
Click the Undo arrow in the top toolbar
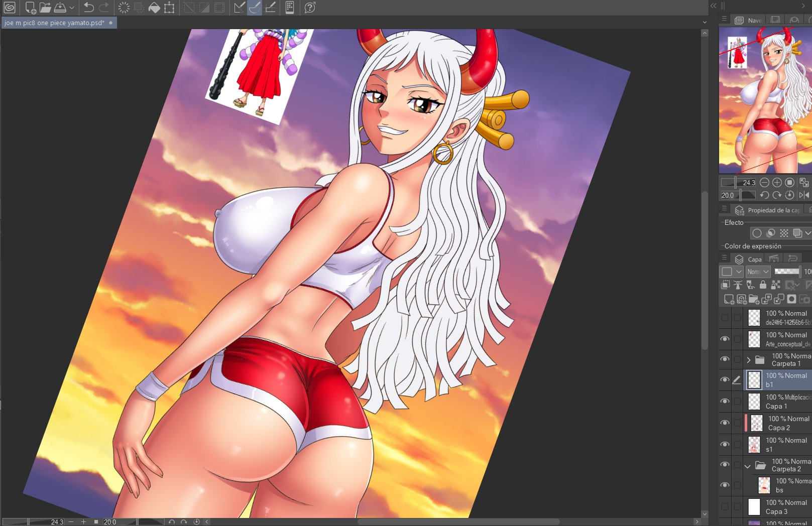[89, 8]
